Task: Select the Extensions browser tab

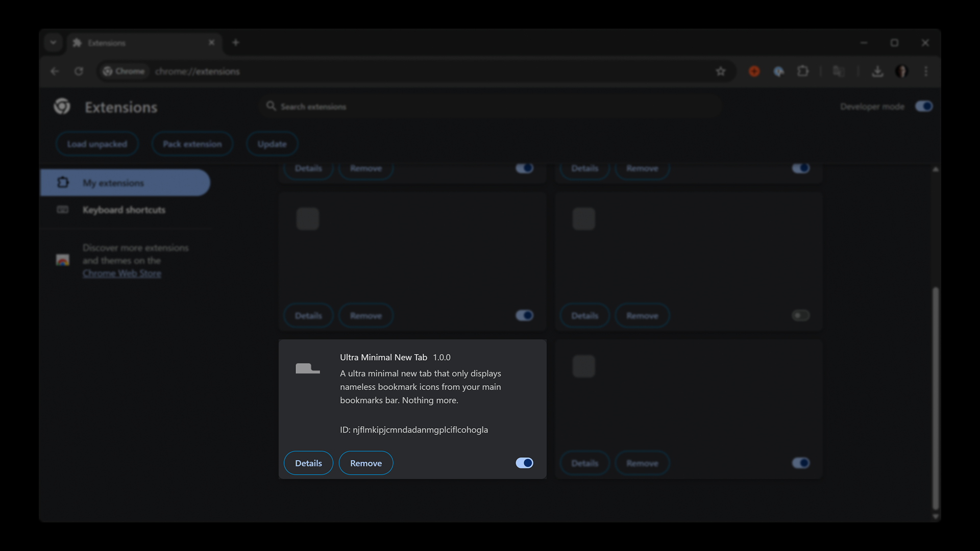Action: click(144, 43)
